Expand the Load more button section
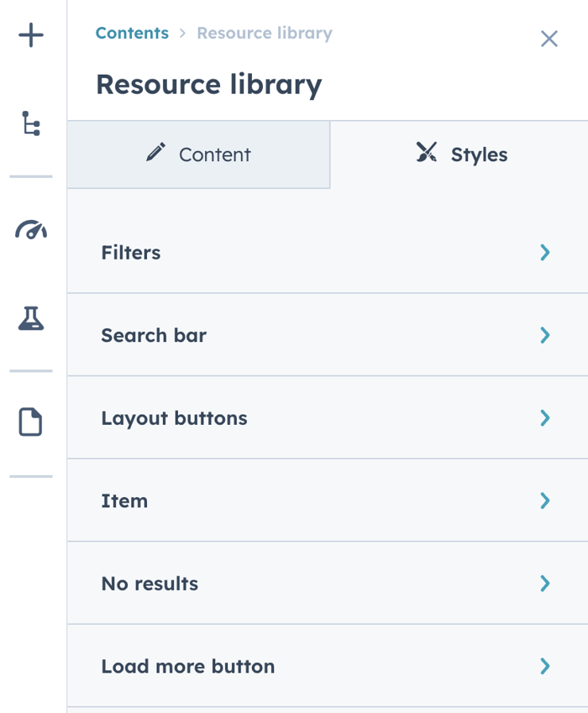The image size is (588, 713). coord(545,666)
